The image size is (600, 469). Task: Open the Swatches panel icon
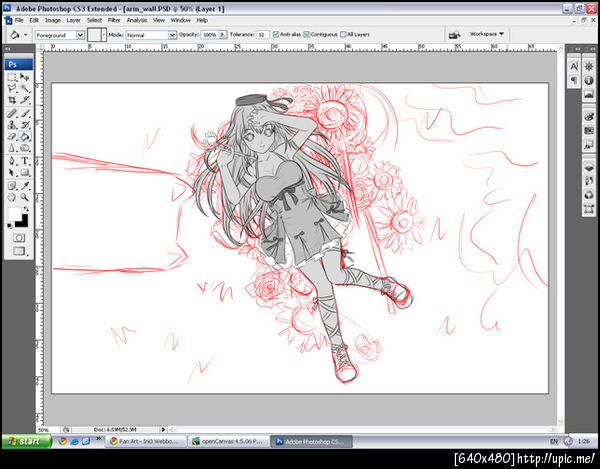point(589,131)
